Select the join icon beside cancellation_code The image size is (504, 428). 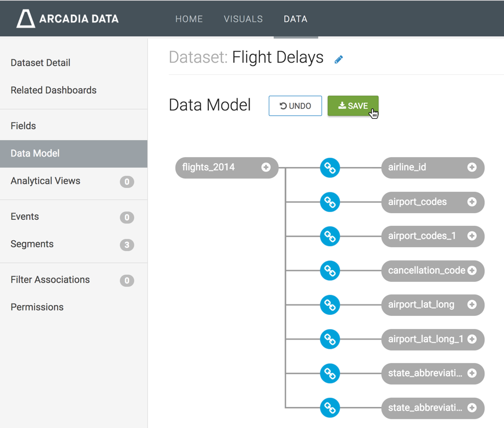pyautogui.click(x=330, y=271)
